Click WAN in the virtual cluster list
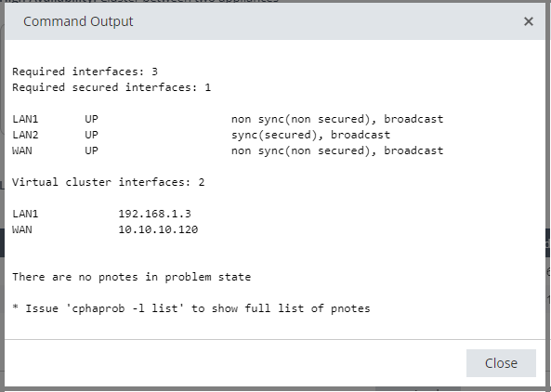This screenshot has height=392, width=551. point(22,229)
